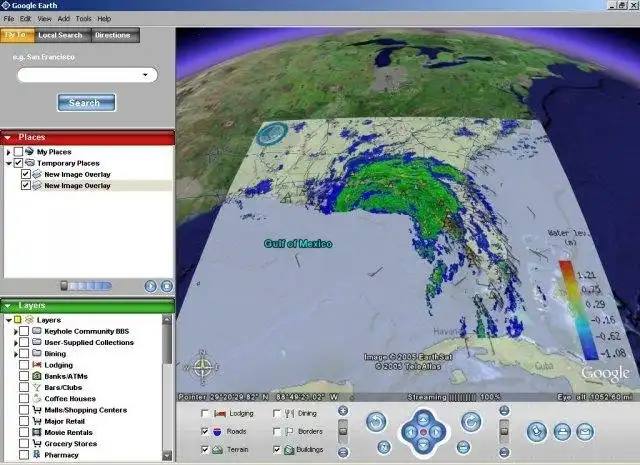Disable the Roads checkbox below the map
The image size is (640, 465).
pos(205,431)
